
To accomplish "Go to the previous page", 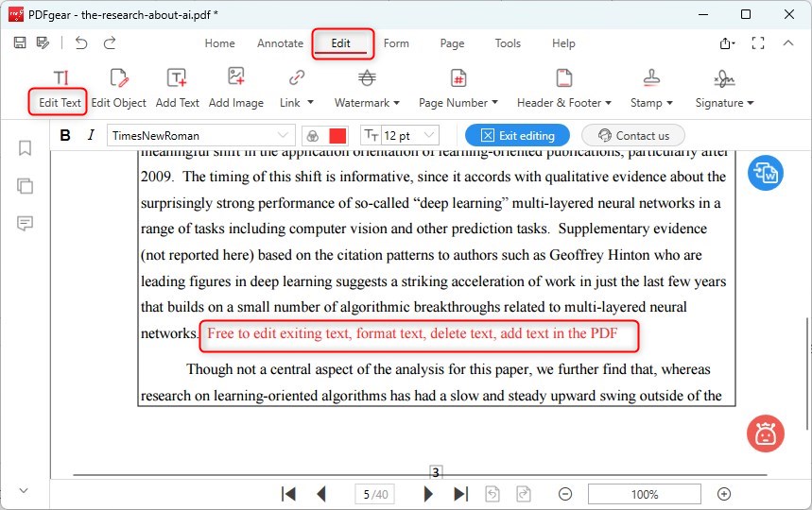I will pyautogui.click(x=321, y=494).
